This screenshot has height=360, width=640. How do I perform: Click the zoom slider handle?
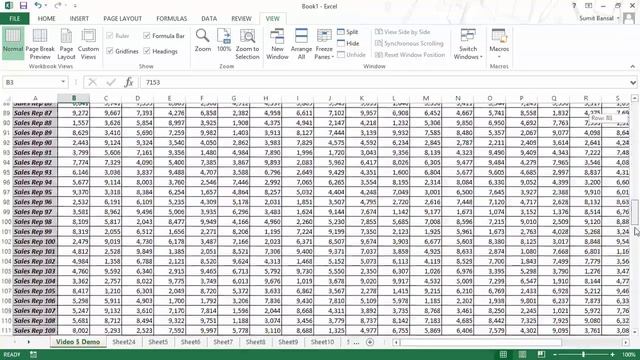point(583,354)
